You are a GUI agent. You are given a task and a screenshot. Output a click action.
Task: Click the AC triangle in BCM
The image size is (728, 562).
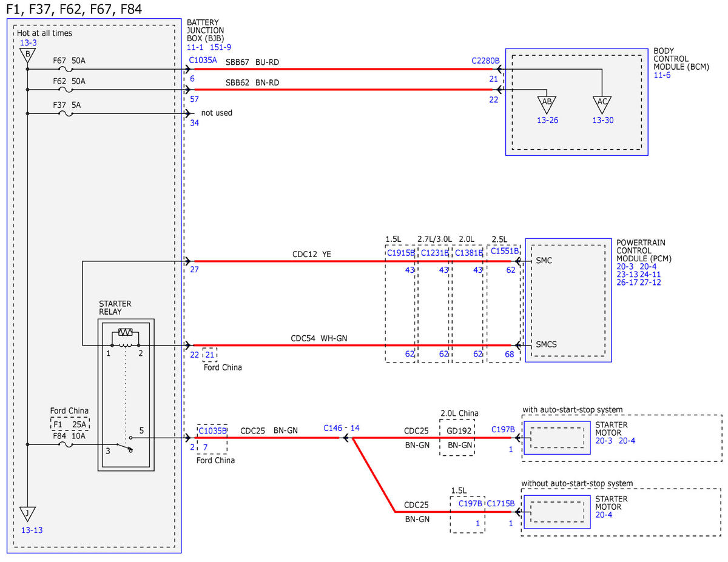click(602, 104)
